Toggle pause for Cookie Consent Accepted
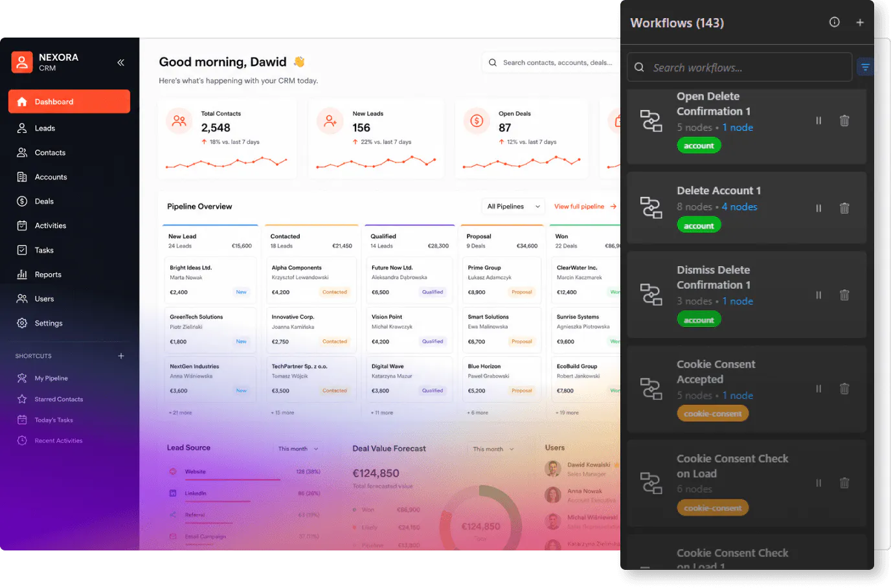This screenshot has width=891, height=588. pos(818,389)
